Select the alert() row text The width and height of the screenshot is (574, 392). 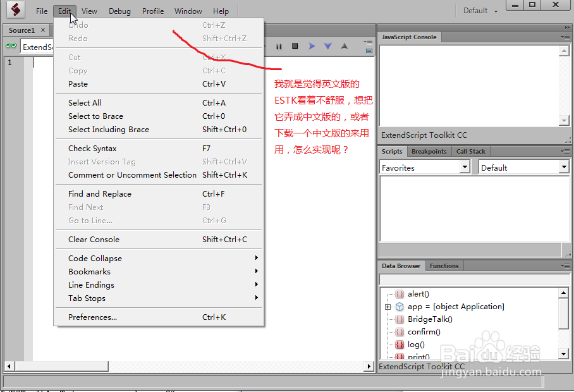(418, 294)
